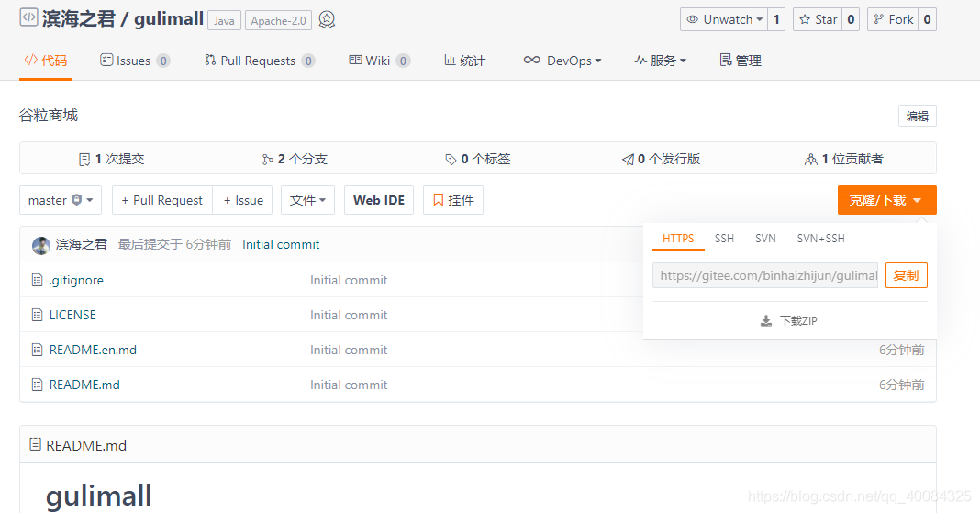Open the Initial commit message for .gitignore
The height and width of the screenshot is (513, 980).
tap(349, 280)
